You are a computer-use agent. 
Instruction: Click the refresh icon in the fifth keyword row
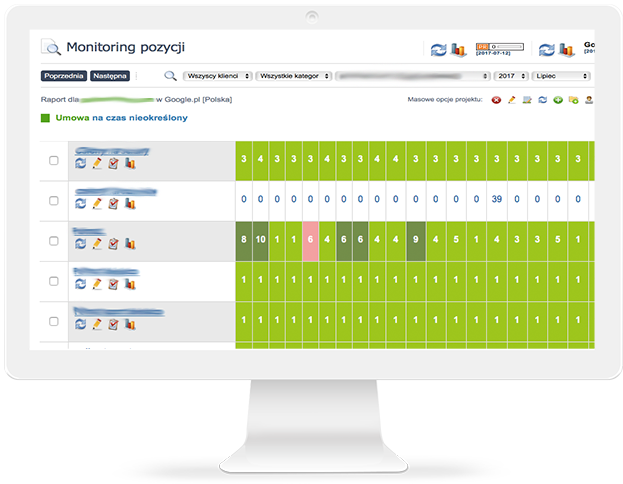[x=81, y=323]
